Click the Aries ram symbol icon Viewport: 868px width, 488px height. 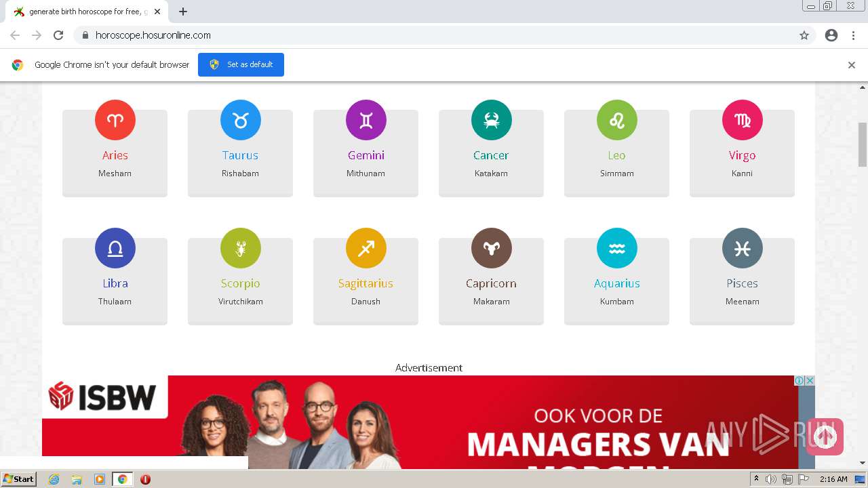tap(115, 120)
